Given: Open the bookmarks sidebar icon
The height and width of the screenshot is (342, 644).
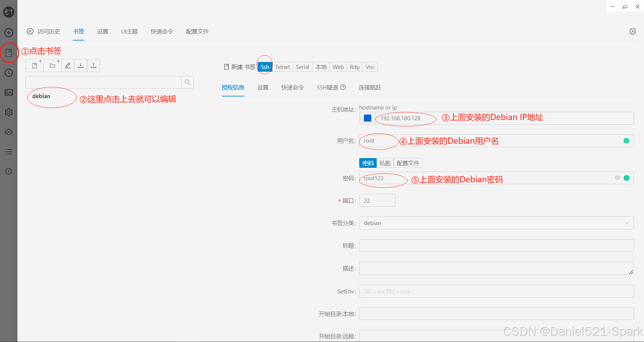Looking at the screenshot, I should 9,53.
